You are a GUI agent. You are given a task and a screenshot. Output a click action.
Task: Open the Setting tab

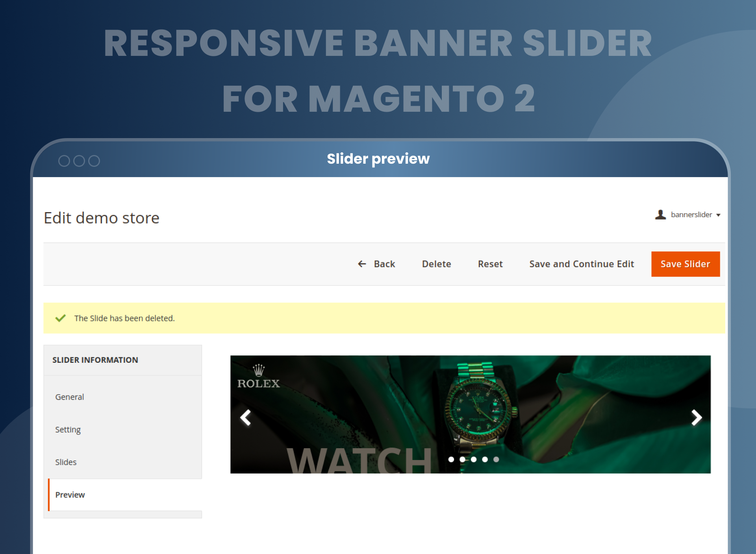pyautogui.click(x=68, y=429)
